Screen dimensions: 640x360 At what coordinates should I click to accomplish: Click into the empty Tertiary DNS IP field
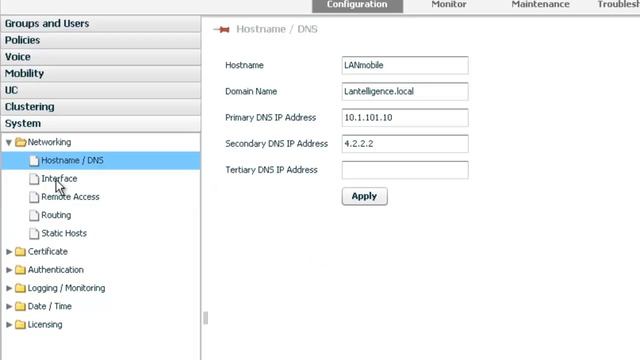[405, 170]
